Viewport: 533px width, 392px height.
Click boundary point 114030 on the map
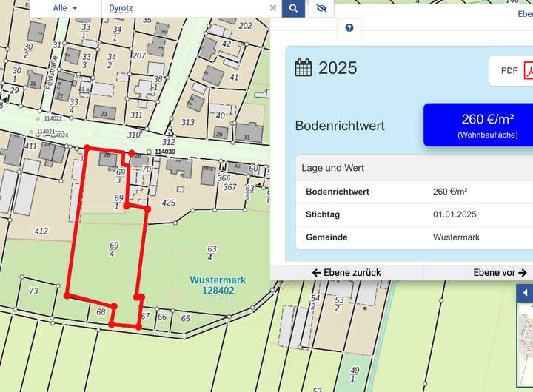pyautogui.click(x=164, y=152)
